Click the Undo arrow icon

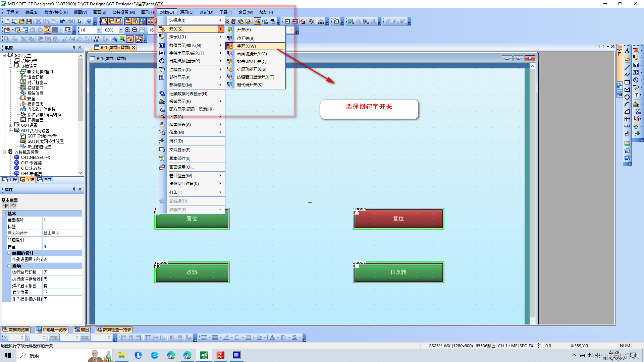[x=63, y=21]
